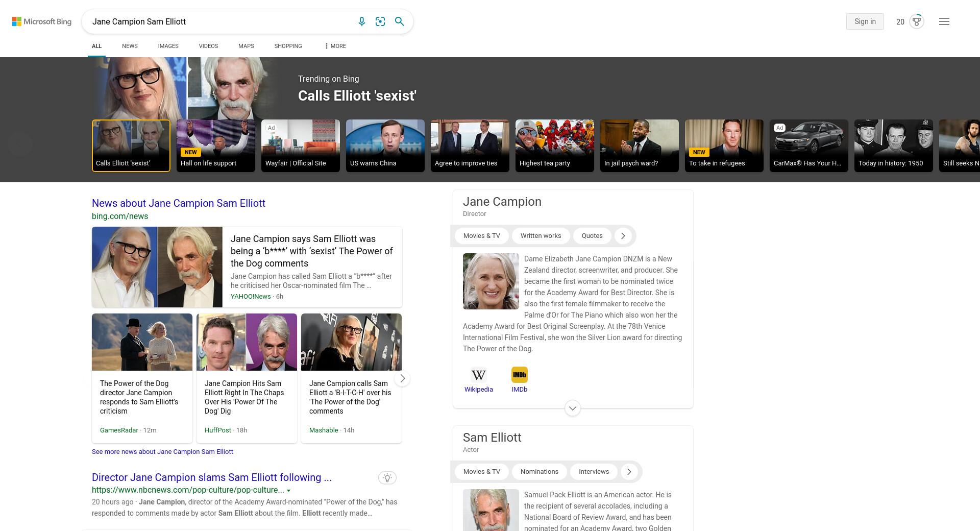Select the 'US warns China' trending thumbnail
980x531 pixels.
[x=385, y=146]
